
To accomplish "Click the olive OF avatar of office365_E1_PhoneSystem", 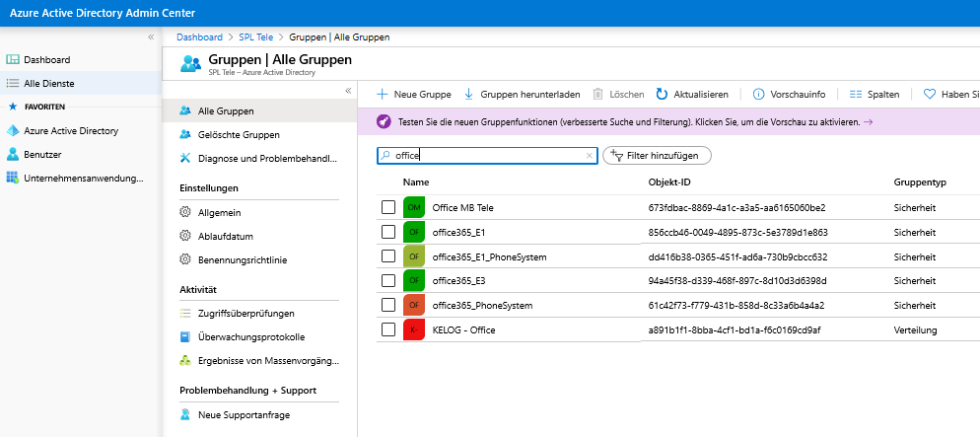I will pyautogui.click(x=414, y=256).
